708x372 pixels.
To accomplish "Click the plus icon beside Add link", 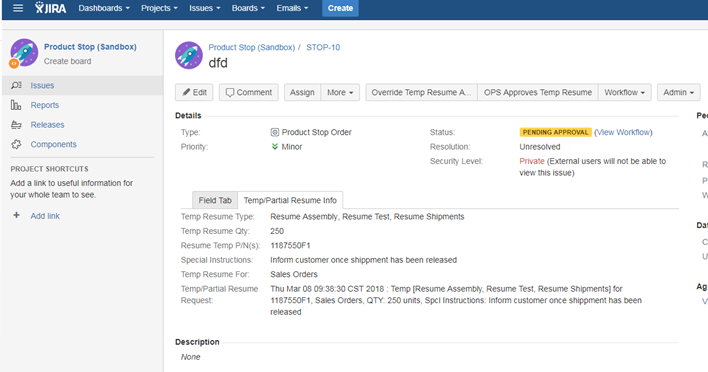I will point(16,215).
